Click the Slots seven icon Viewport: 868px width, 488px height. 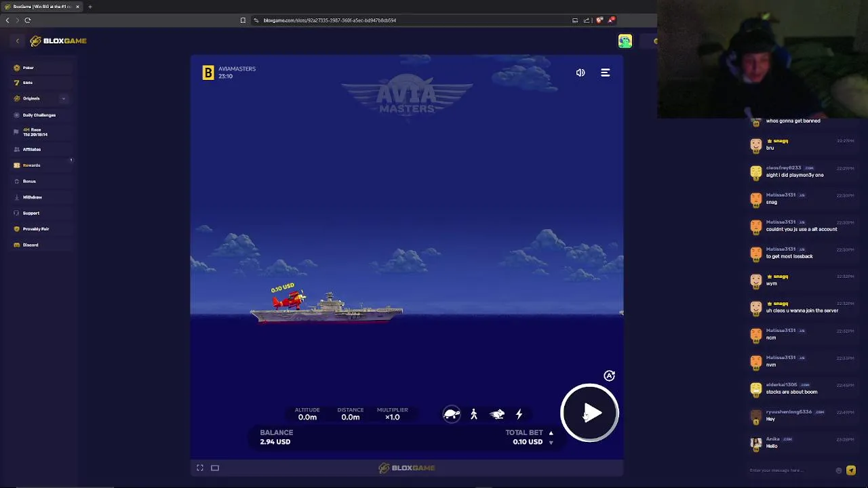[17, 83]
